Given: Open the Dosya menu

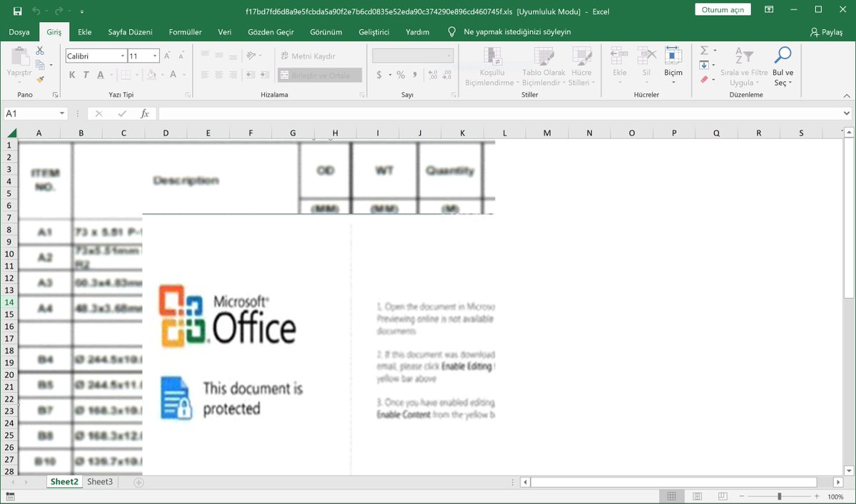Looking at the screenshot, I should [x=19, y=32].
